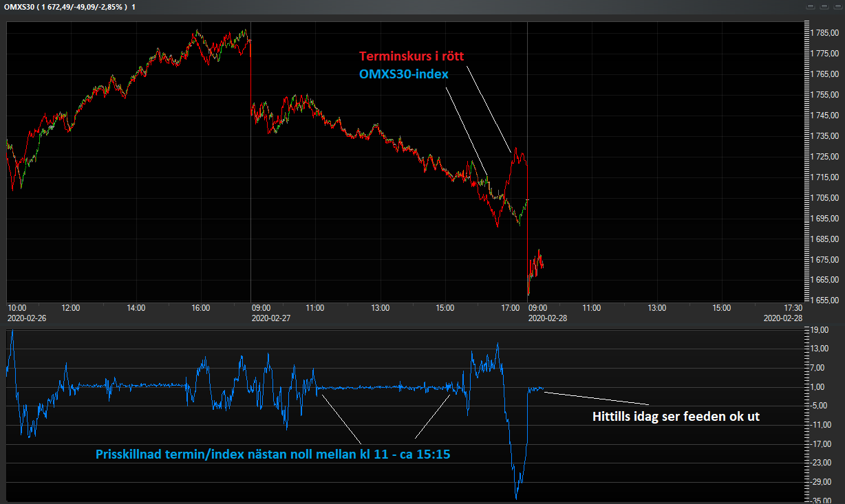The image size is (845, 504).
Task: Select the 'Prisskillnad termin/index' annotation text
Action: (x=272, y=454)
